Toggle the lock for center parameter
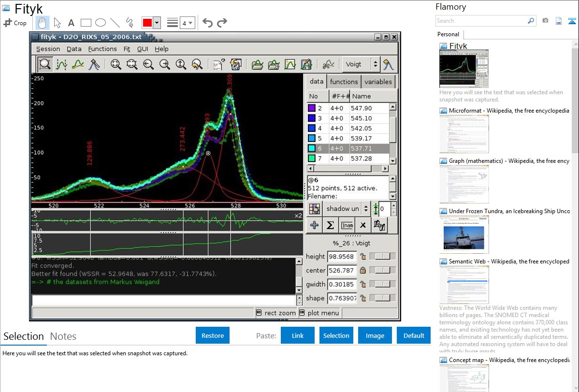579x392 pixels. [x=363, y=270]
